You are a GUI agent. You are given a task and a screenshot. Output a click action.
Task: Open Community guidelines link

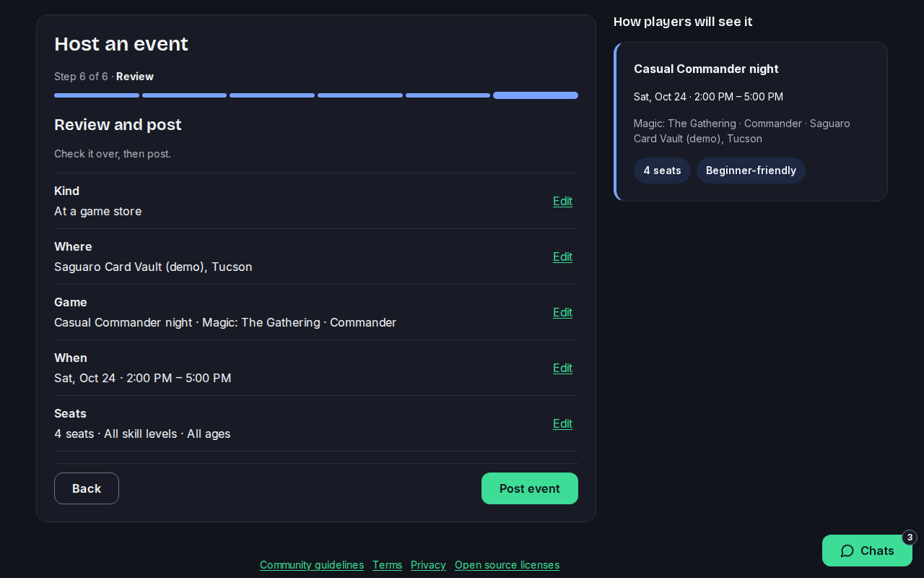[312, 565]
